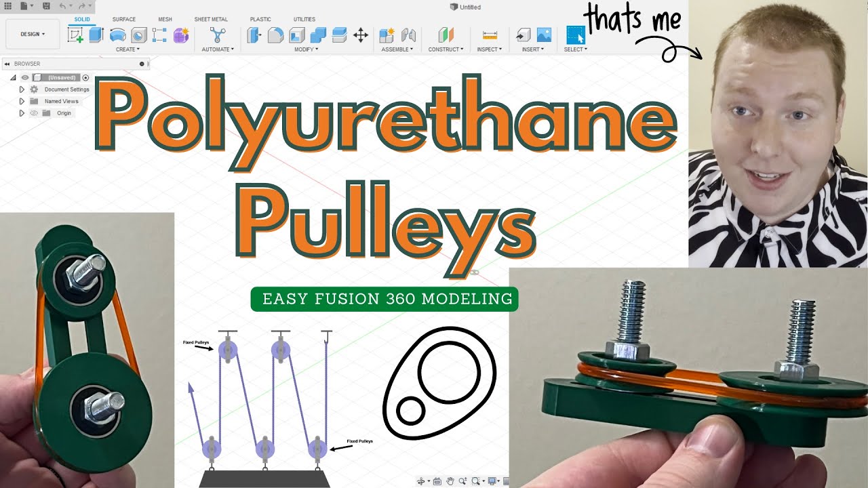The width and height of the screenshot is (868, 488).
Task: Click the Insert Canvas image icon
Action: pyautogui.click(x=544, y=35)
